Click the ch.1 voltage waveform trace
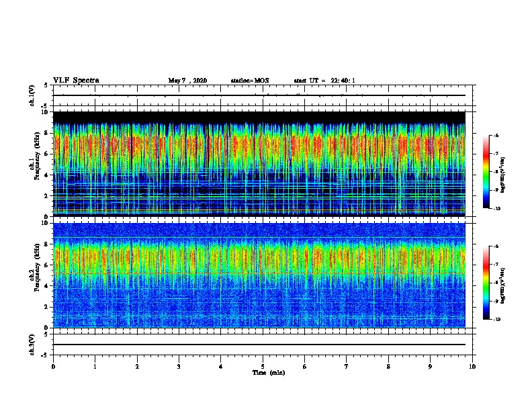 [259, 95]
